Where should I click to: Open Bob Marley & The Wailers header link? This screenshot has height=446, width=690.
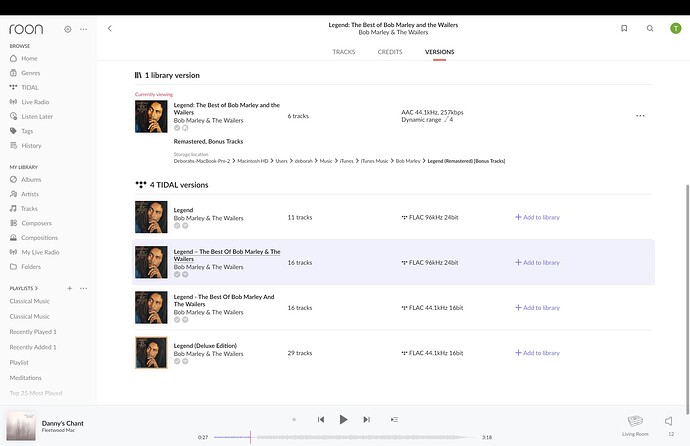tap(393, 33)
